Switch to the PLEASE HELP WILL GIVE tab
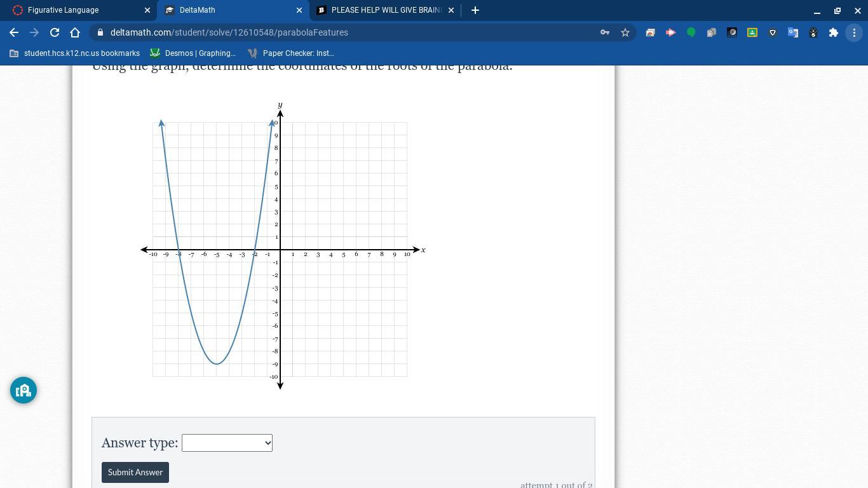Image resolution: width=868 pixels, height=488 pixels. (384, 10)
